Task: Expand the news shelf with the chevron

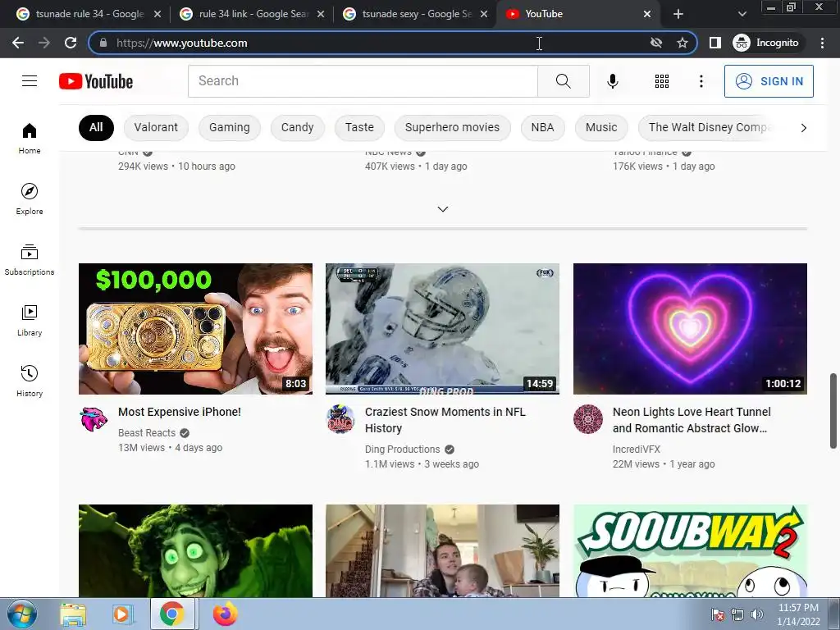Action: click(x=442, y=209)
